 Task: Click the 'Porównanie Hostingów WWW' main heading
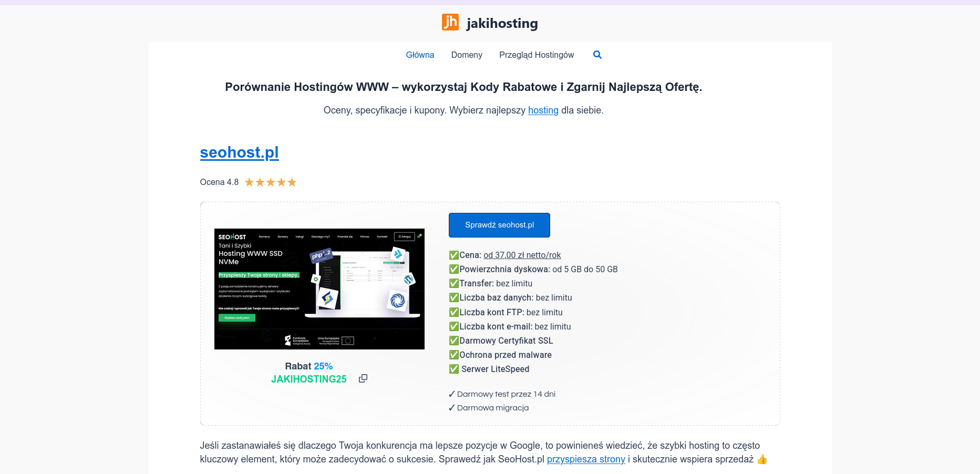(463, 87)
